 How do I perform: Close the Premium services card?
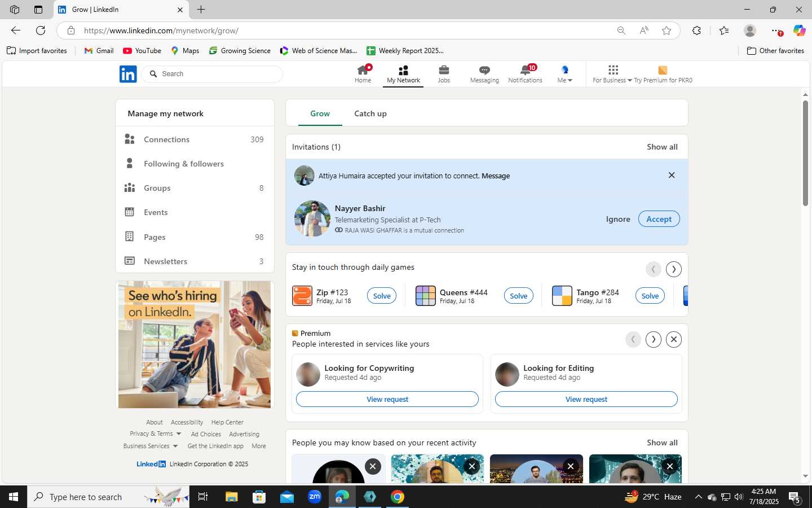674,339
